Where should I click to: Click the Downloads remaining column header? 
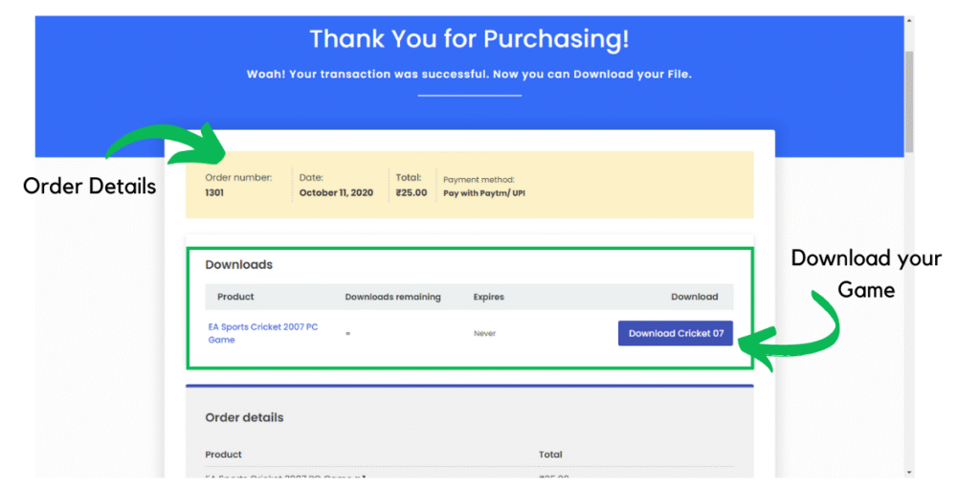click(392, 297)
